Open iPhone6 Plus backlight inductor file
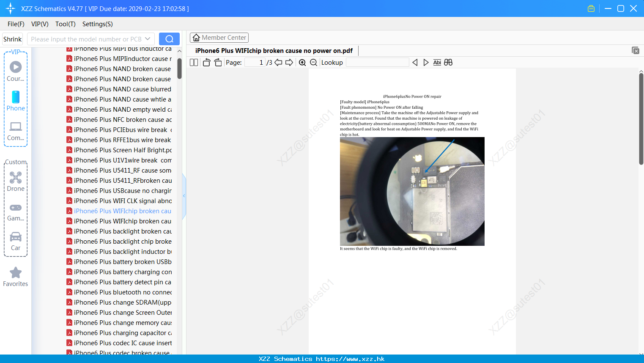This screenshot has height=363, width=644. click(123, 252)
